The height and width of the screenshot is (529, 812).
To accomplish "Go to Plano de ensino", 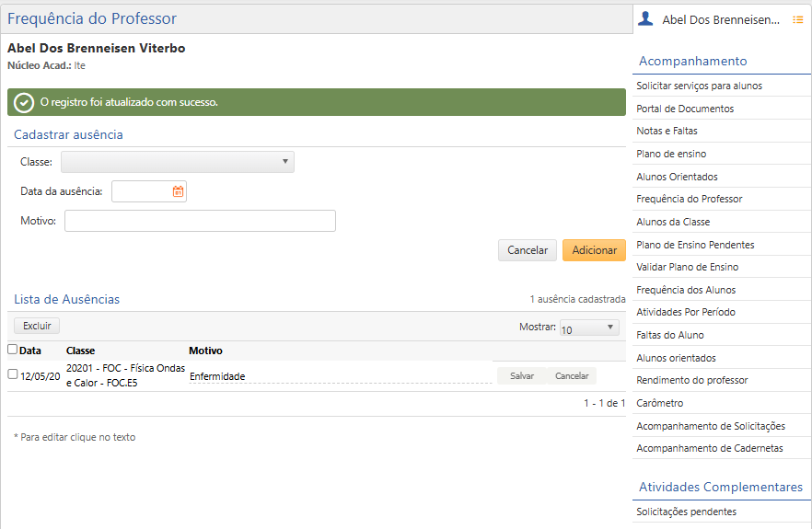I will (x=671, y=154).
